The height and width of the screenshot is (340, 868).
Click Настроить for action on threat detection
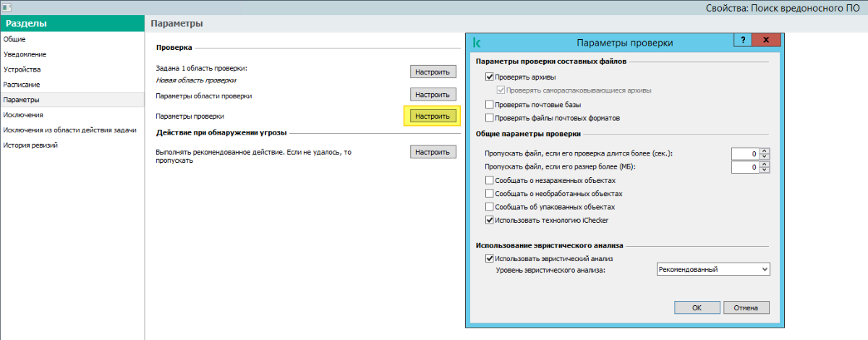(433, 152)
